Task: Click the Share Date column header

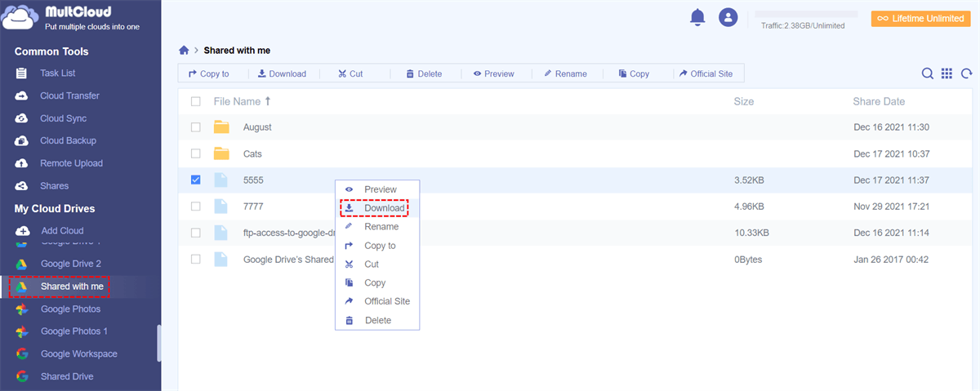Action: tap(879, 101)
